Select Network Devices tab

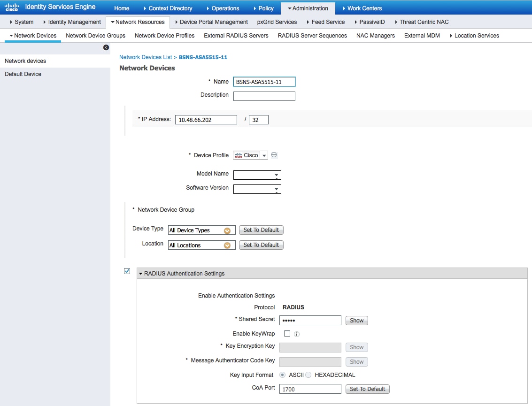coord(33,36)
